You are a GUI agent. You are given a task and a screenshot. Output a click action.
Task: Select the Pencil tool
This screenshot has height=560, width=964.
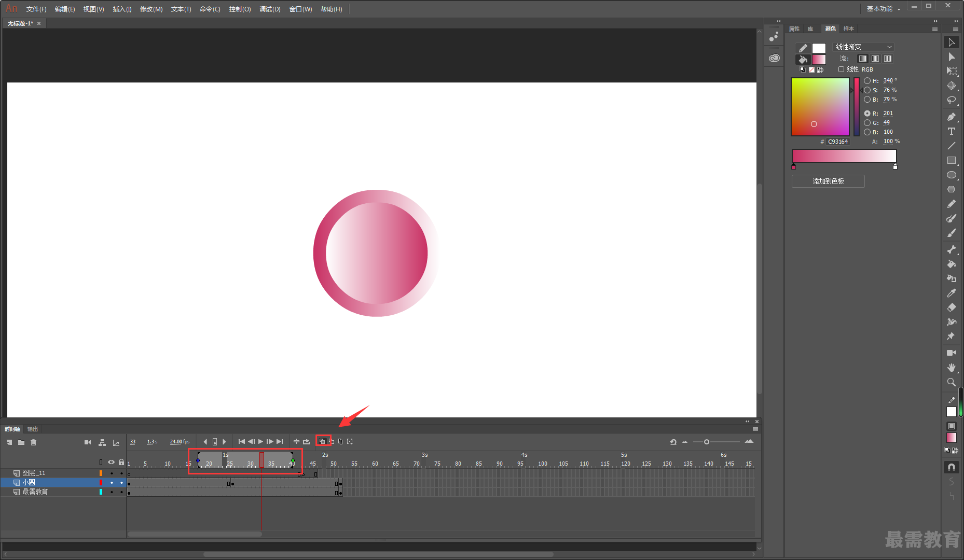click(x=952, y=204)
